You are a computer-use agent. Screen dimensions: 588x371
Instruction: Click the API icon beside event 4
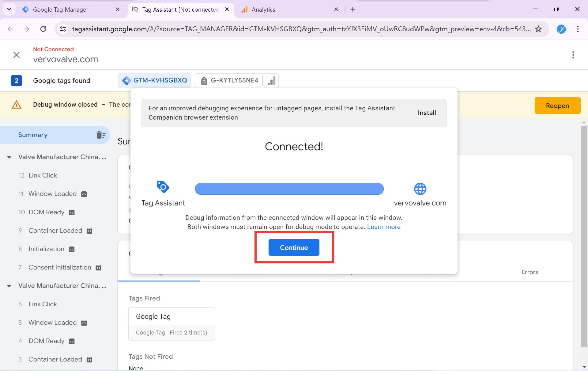pos(72,341)
